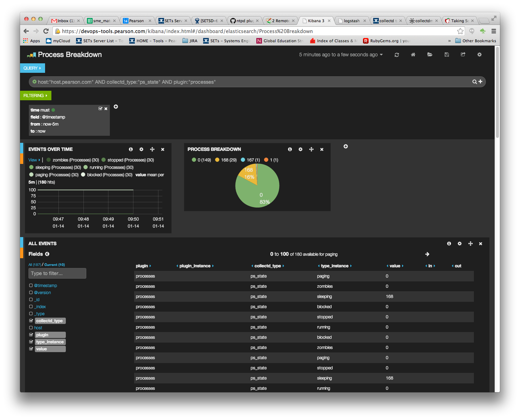520x420 pixels.
Task: Reload the browser page
Action: [x=46, y=31]
